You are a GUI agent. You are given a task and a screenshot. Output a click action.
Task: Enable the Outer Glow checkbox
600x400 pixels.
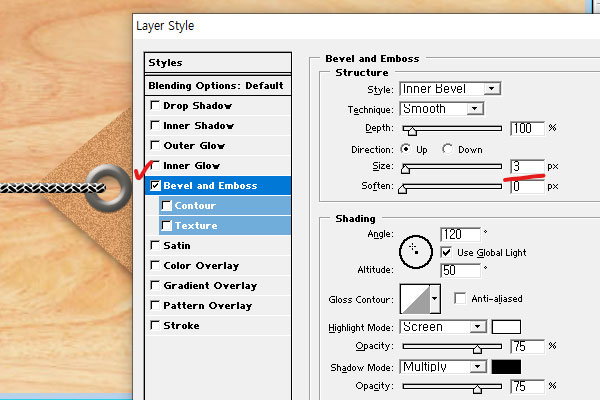pos(155,145)
